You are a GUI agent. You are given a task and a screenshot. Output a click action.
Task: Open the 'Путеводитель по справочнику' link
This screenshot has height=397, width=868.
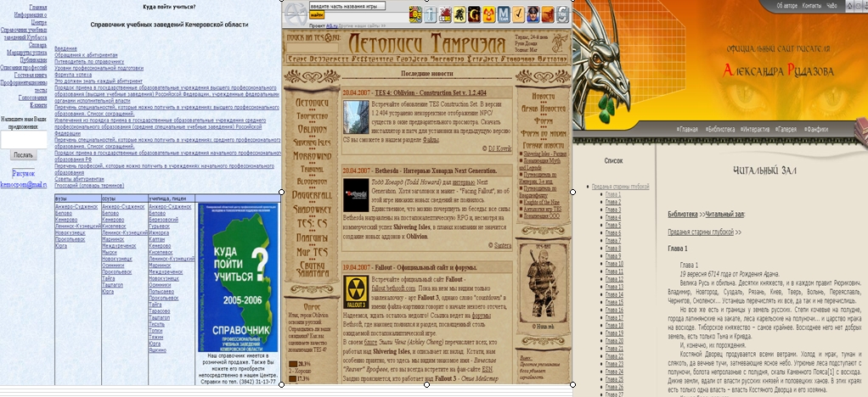click(89, 62)
